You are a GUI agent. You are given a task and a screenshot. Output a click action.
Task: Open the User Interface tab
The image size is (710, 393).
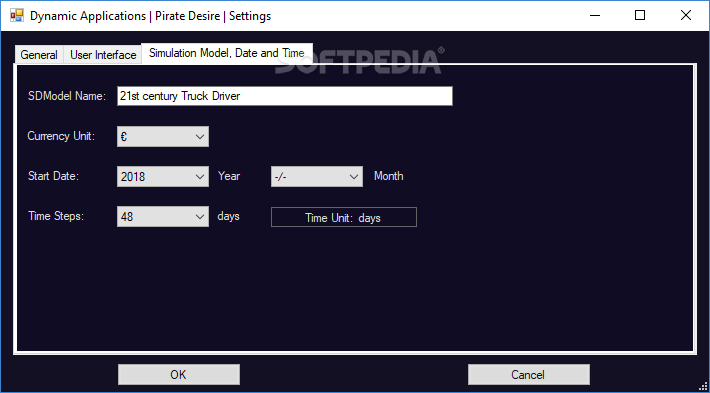pyautogui.click(x=103, y=55)
